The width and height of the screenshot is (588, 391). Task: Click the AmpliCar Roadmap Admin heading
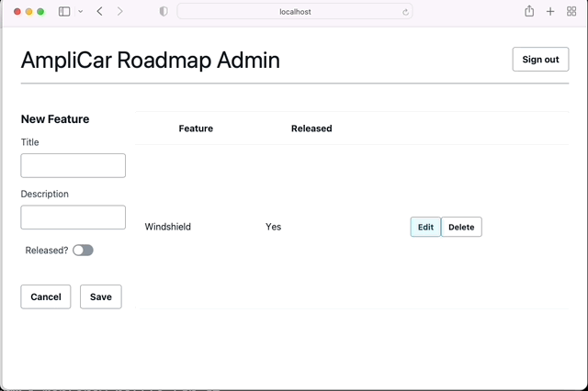point(151,60)
